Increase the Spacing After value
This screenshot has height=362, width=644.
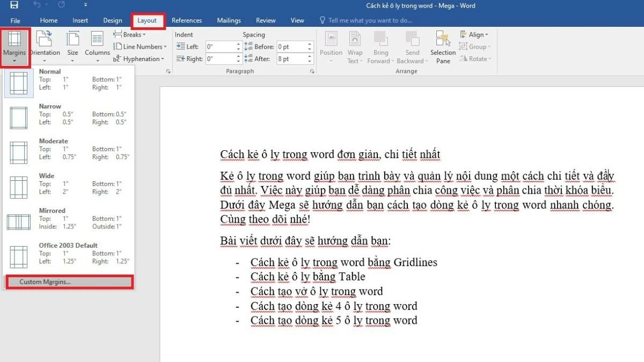(x=309, y=56)
